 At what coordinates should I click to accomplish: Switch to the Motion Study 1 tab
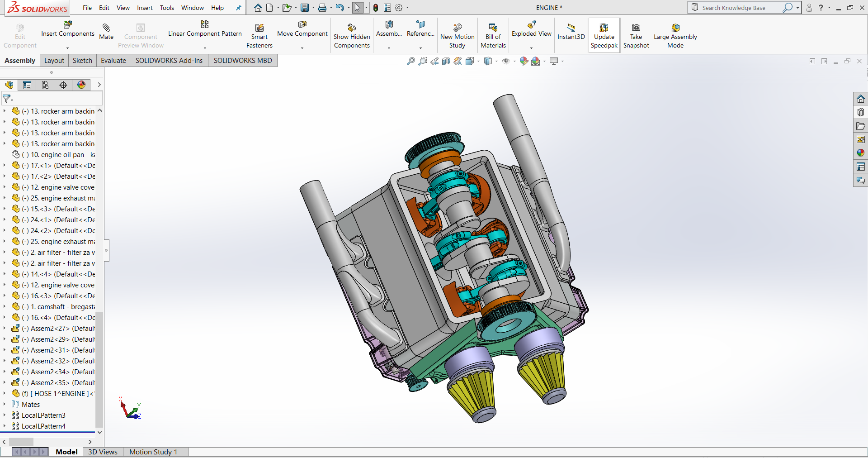coord(153,452)
